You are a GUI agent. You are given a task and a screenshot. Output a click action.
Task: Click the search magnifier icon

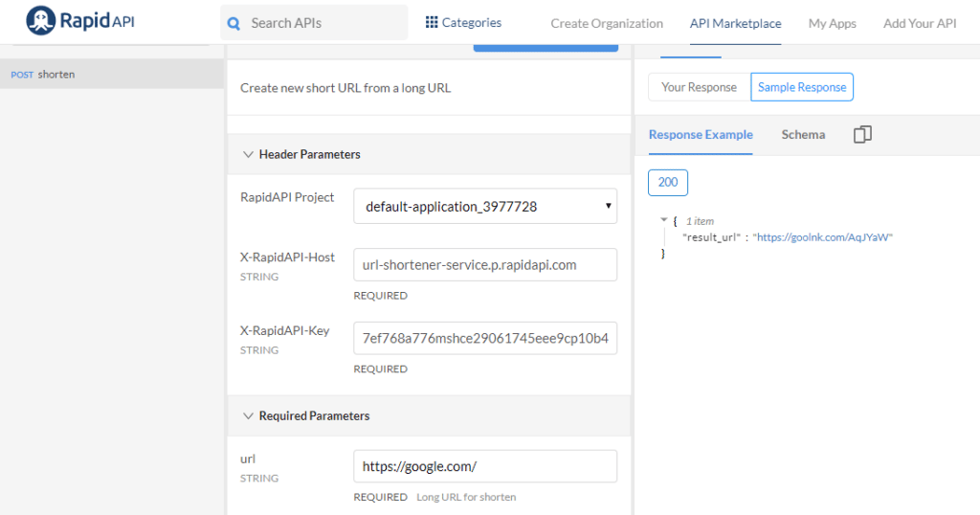click(234, 23)
